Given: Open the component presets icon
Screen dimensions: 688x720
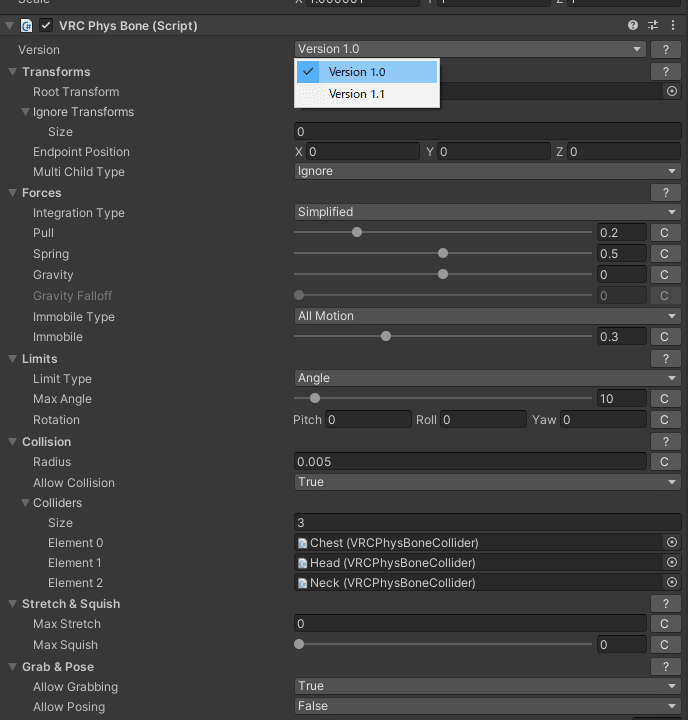Looking at the screenshot, I should coord(653,25).
